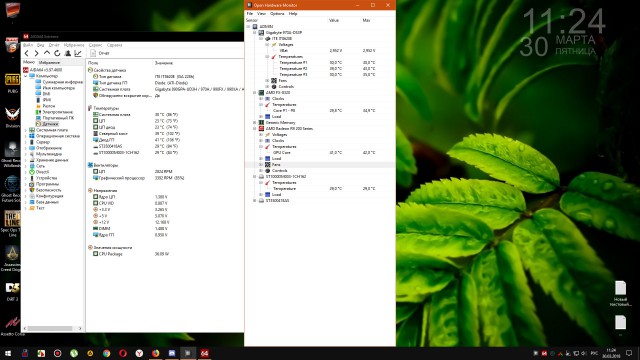This screenshot has width=640, height=360.
Task: Expand the Generic Memory node in Open Hardware Monitor
Action: [x=255, y=122]
